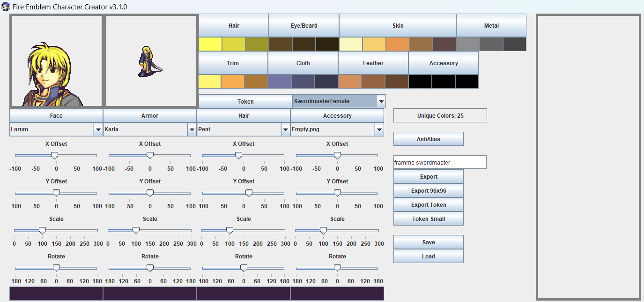The height and width of the screenshot is (302, 644).
Task: Pick the bright yellow Hair swatch
Action: click(210, 44)
